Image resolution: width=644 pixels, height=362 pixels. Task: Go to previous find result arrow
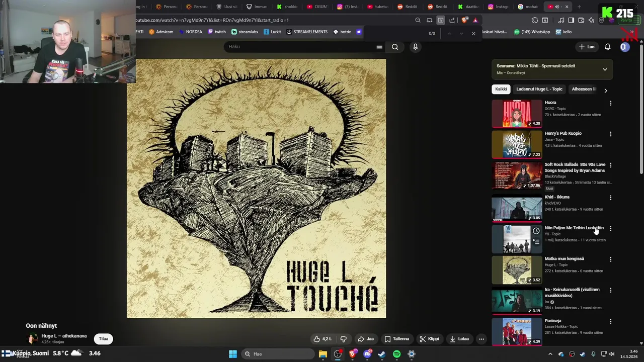point(449,33)
